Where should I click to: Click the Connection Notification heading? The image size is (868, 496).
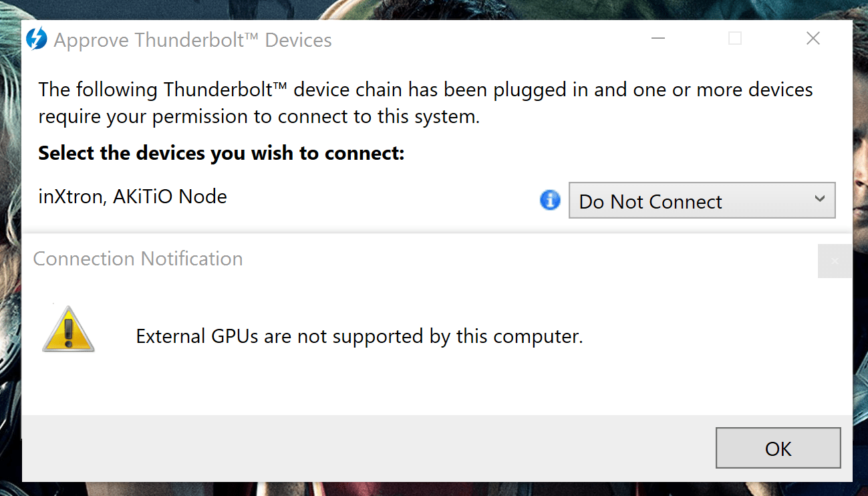click(x=138, y=259)
